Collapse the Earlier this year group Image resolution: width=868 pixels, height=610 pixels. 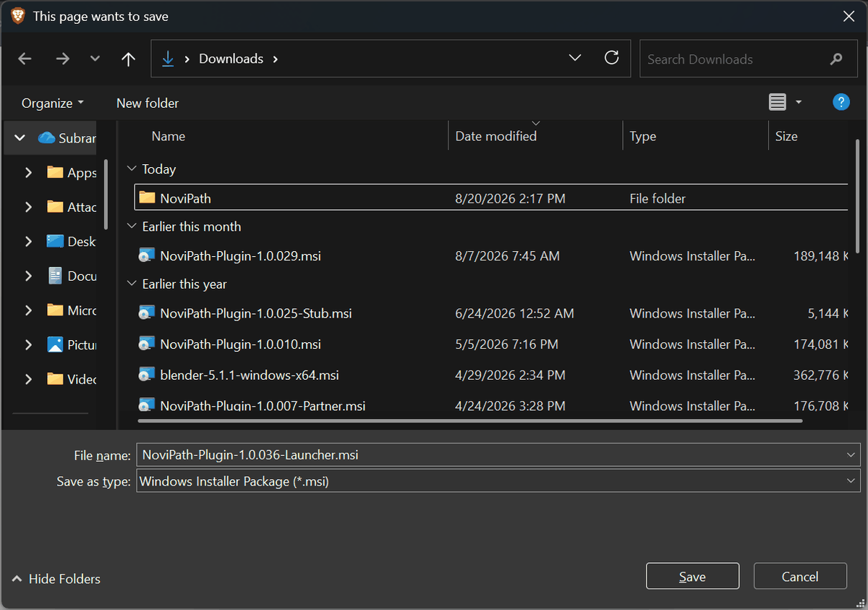point(132,284)
